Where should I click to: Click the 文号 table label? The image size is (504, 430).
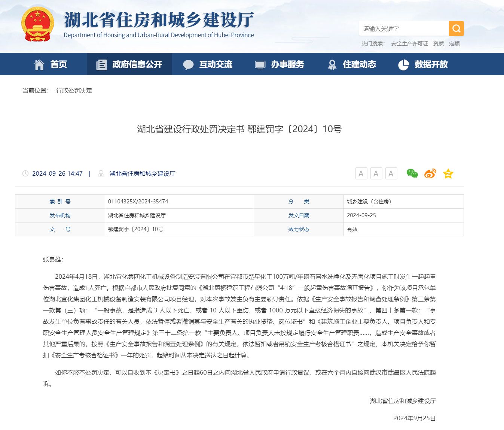(60, 229)
